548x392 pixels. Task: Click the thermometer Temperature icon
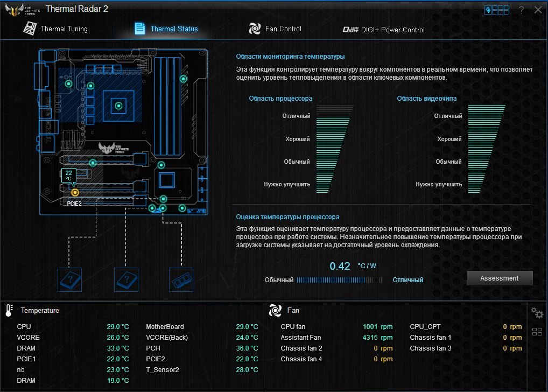coord(9,310)
